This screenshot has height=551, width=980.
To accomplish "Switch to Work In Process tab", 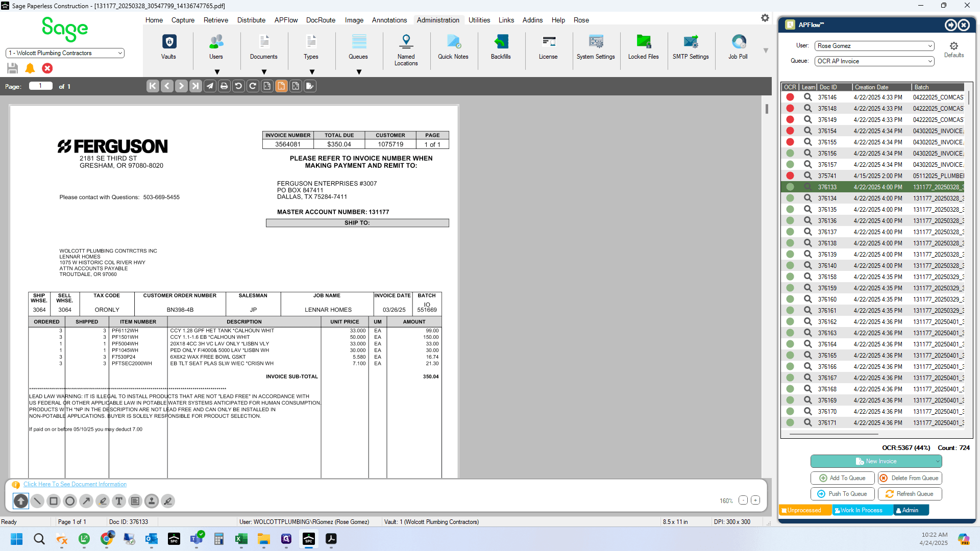I will (862, 510).
